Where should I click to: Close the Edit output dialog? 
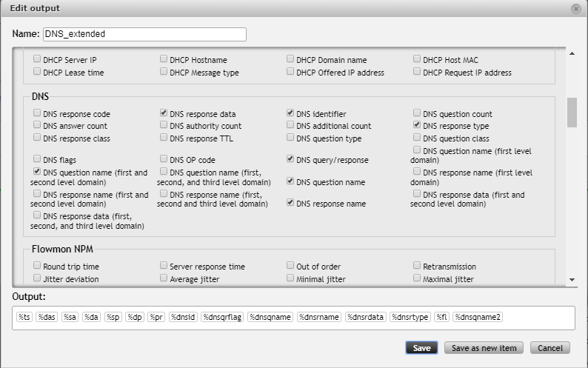click(575, 8)
